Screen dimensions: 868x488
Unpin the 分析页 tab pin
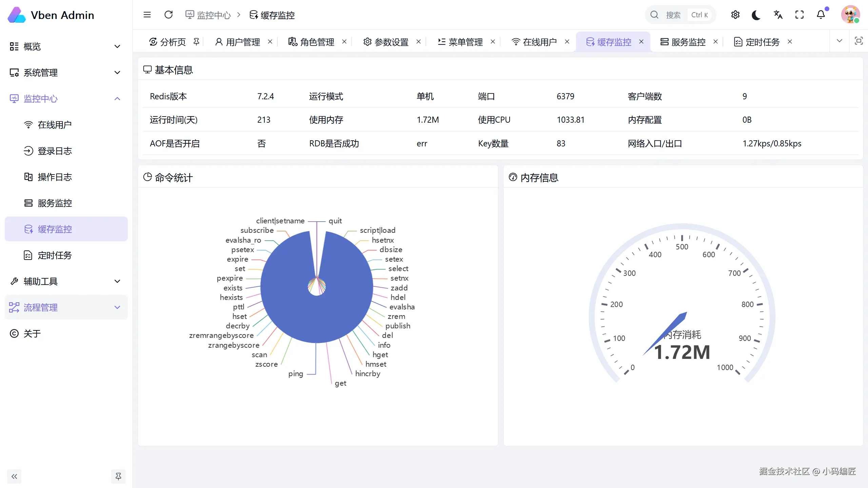click(196, 42)
